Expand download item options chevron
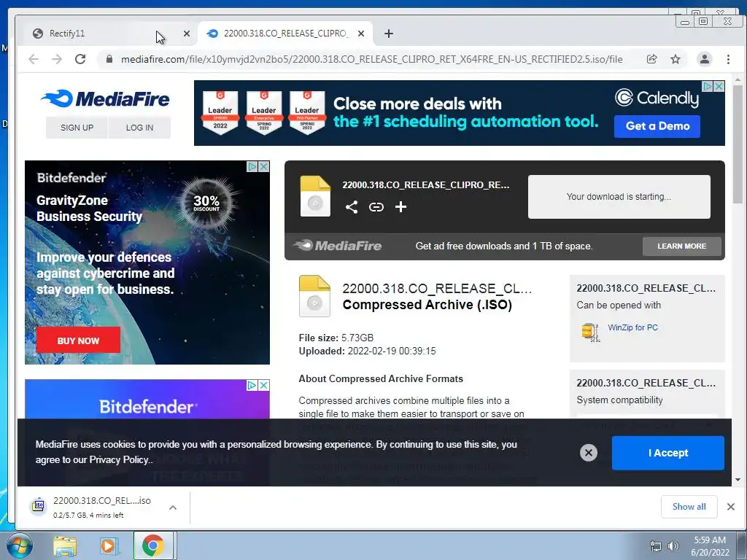The height and width of the screenshot is (560, 747). coord(173,507)
